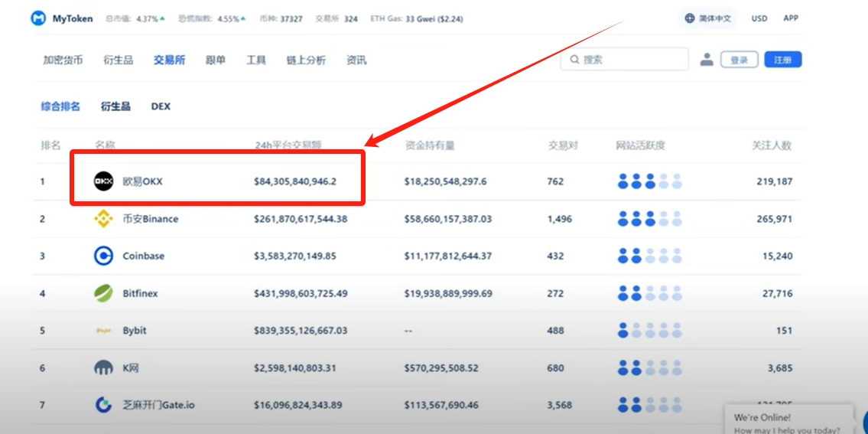868x434 pixels.
Task: Click the user profile icon
Action: tap(707, 59)
